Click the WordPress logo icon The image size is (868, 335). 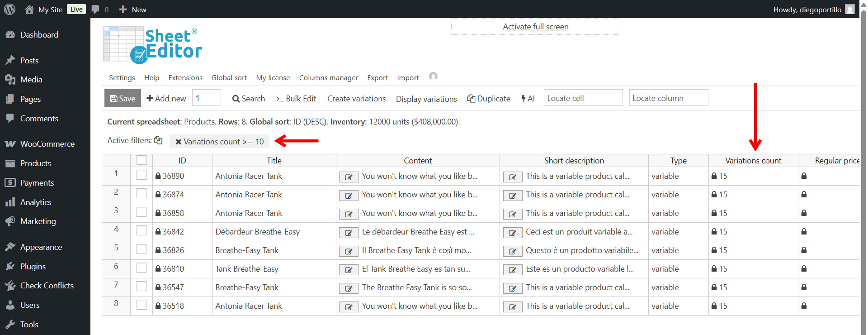click(9, 9)
